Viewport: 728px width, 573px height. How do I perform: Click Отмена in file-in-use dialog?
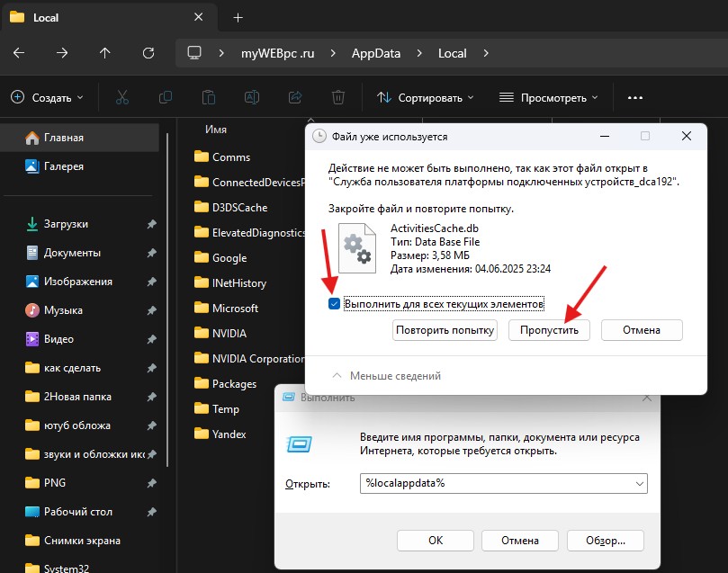[642, 330]
